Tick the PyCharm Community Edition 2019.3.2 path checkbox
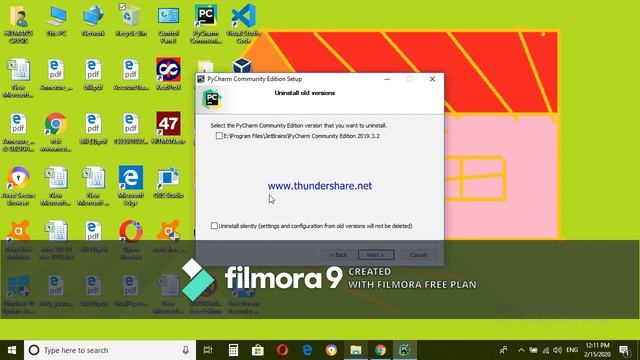This screenshot has height=360, width=640. 219,136
